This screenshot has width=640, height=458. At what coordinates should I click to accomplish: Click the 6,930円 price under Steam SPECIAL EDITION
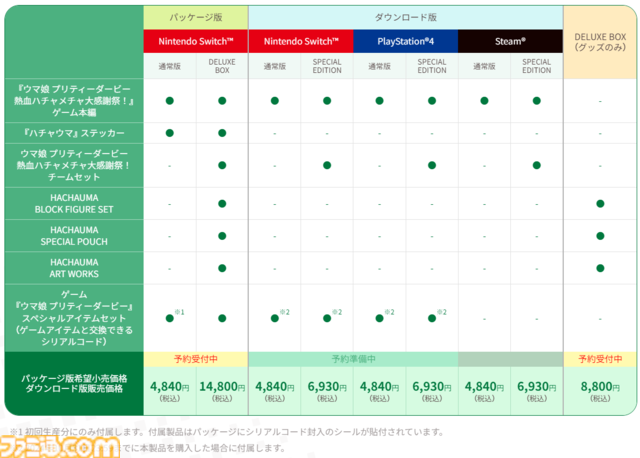click(537, 387)
